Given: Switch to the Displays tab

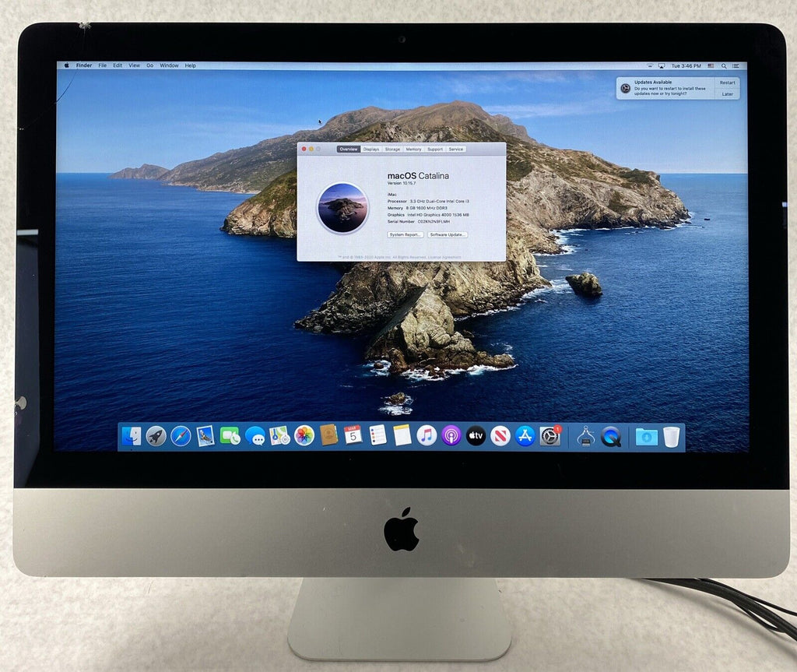Looking at the screenshot, I should pyautogui.click(x=370, y=149).
